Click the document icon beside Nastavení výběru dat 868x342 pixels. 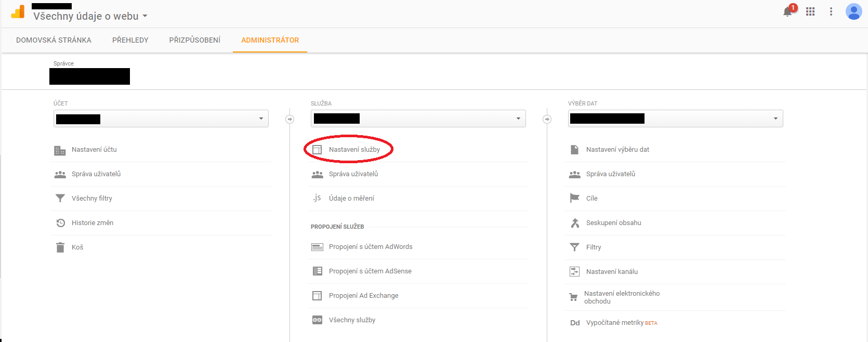pyautogui.click(x=574, y=150)
